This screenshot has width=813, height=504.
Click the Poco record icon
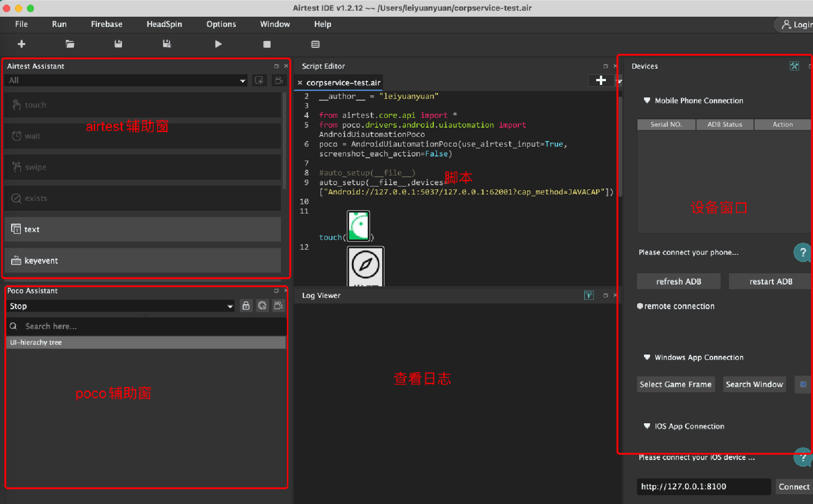coord(279,306)
